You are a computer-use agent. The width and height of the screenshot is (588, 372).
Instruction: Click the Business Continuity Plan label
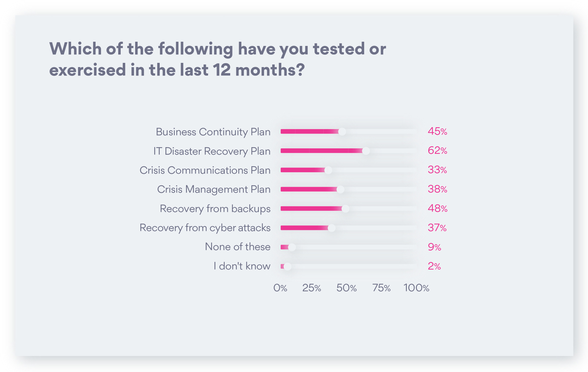coord(213,132)
